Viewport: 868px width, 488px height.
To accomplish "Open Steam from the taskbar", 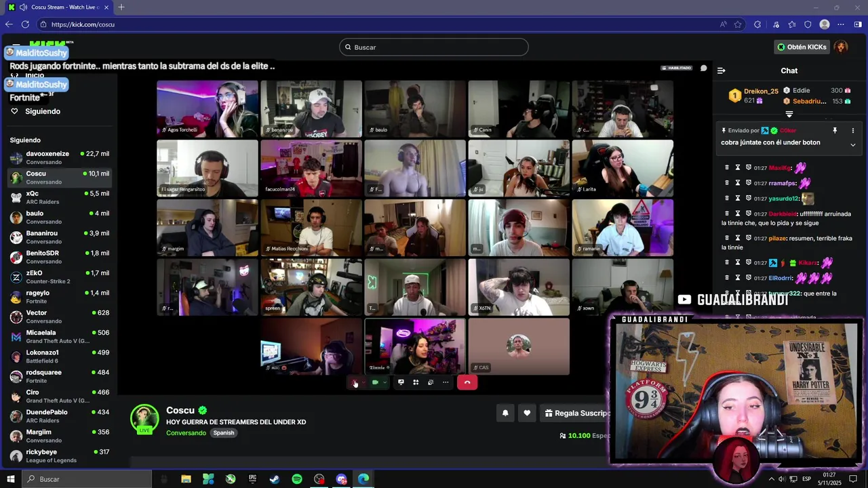I will 275,479.
